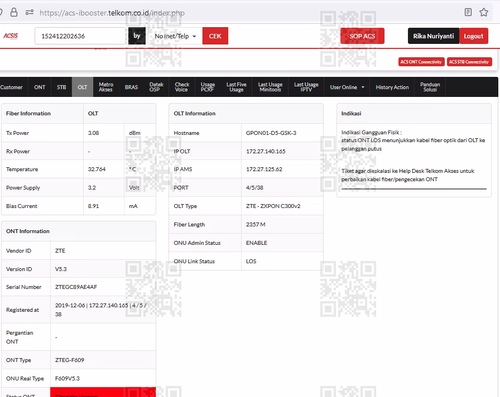Open reader view icon in address bar
This screenshot has width=500, height=397.
pyautogui.click(x=468, y=12)
